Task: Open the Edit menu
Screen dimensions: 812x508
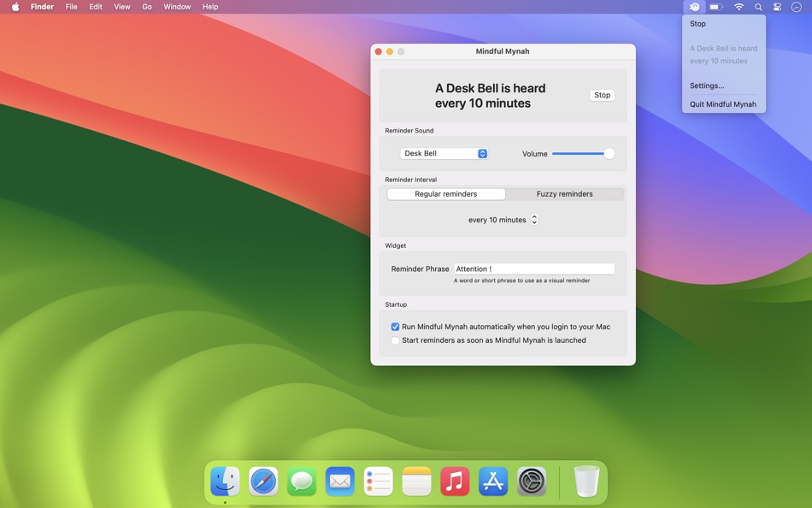Action: [96, 7]
